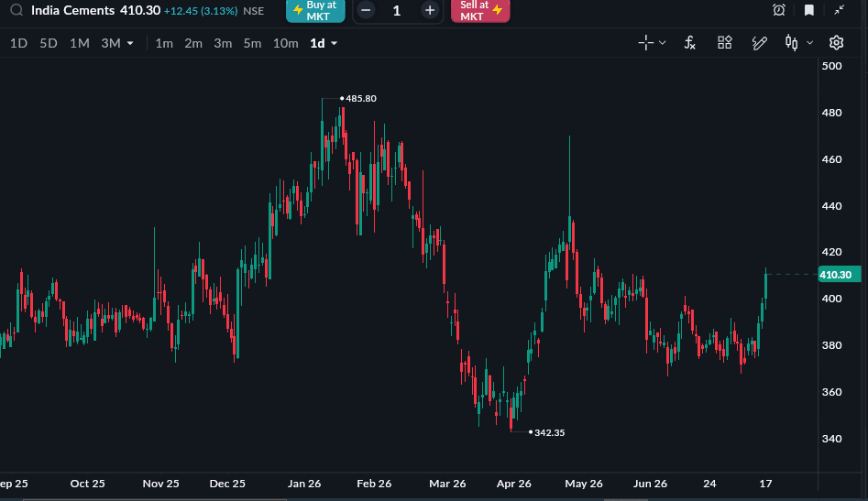Click the +12.45 (3.13%) change value
The width and height of the screenshot is (868, 501).
(201, 10)
